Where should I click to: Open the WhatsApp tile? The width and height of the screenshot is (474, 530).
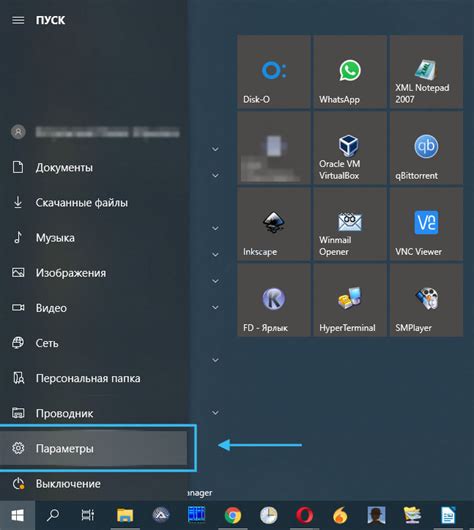(x=350, y=72)
